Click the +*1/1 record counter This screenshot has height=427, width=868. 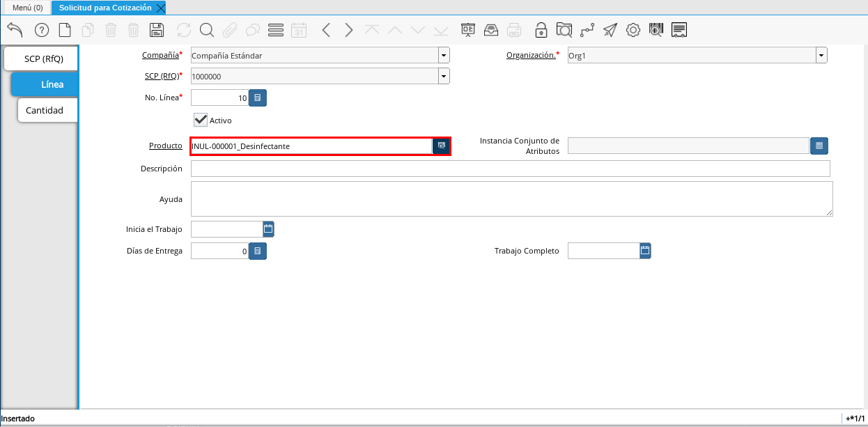855,419
